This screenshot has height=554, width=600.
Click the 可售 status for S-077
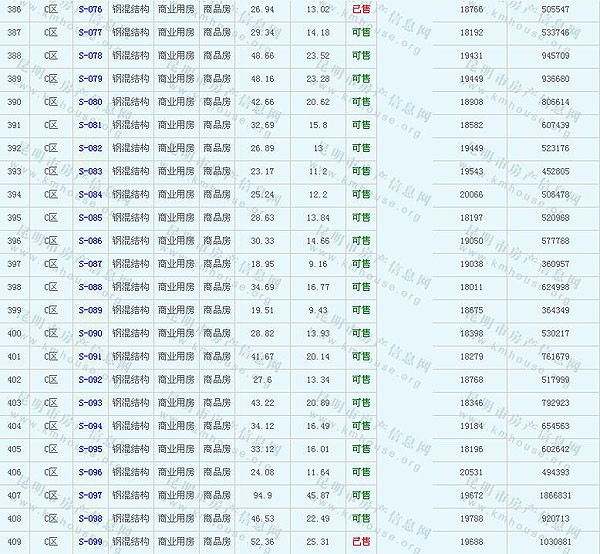361,32
